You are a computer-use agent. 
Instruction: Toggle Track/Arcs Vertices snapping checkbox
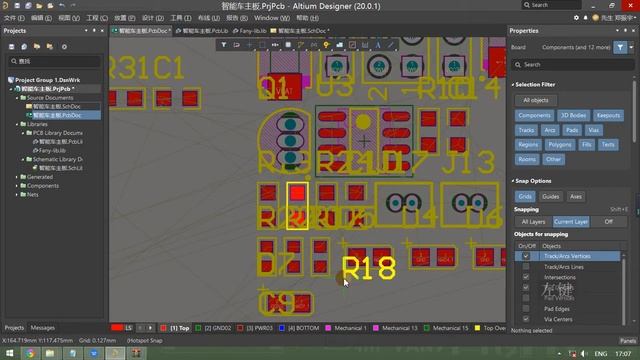[x=526, y=256]
